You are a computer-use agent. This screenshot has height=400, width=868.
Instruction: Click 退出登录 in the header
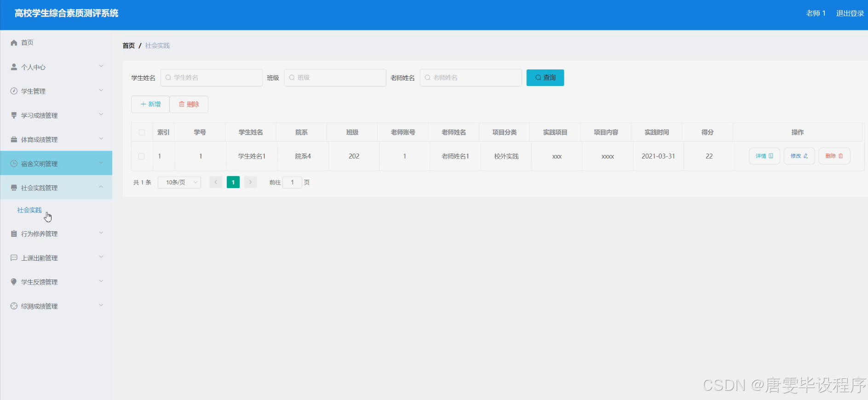point(850,13)
